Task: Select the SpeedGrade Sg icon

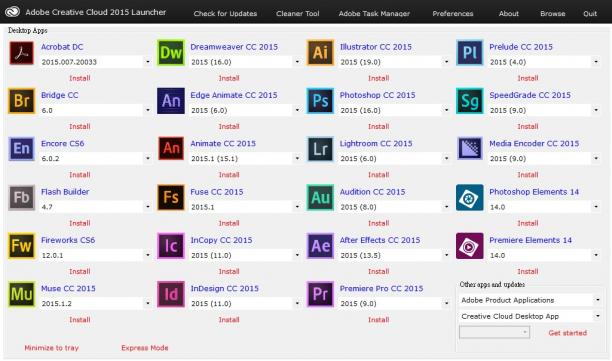Action: tap(470, 101)
